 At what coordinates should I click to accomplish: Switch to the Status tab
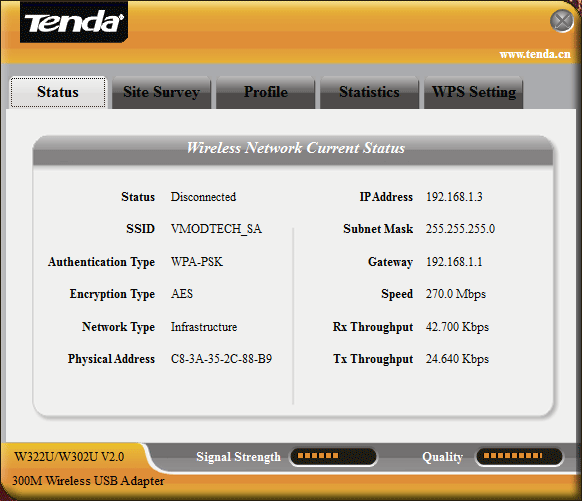pyautogui.click(x=58, y=92)
